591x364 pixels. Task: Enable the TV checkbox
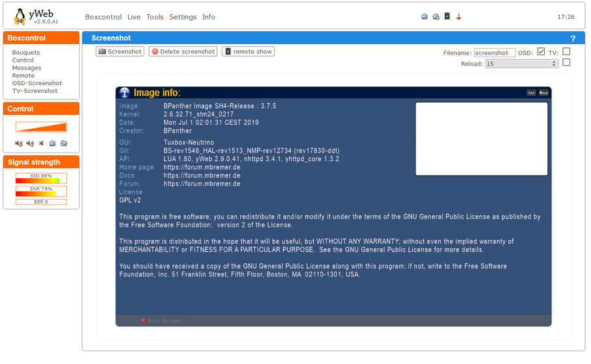click(566, 51)
